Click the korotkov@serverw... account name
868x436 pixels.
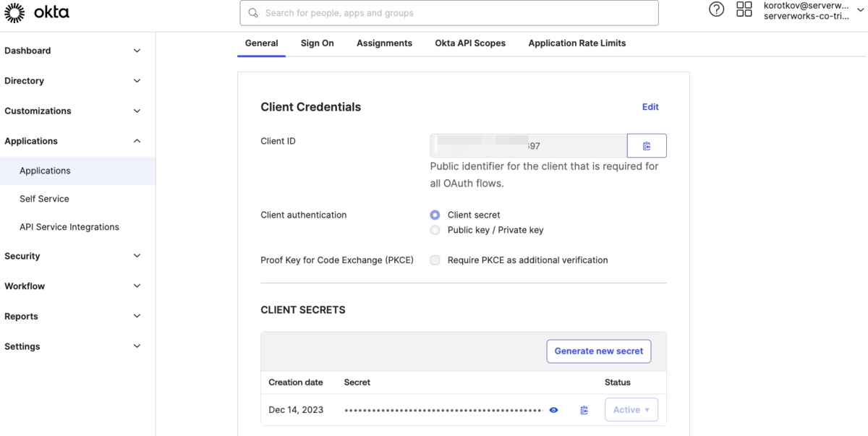(x=806, y=5)
